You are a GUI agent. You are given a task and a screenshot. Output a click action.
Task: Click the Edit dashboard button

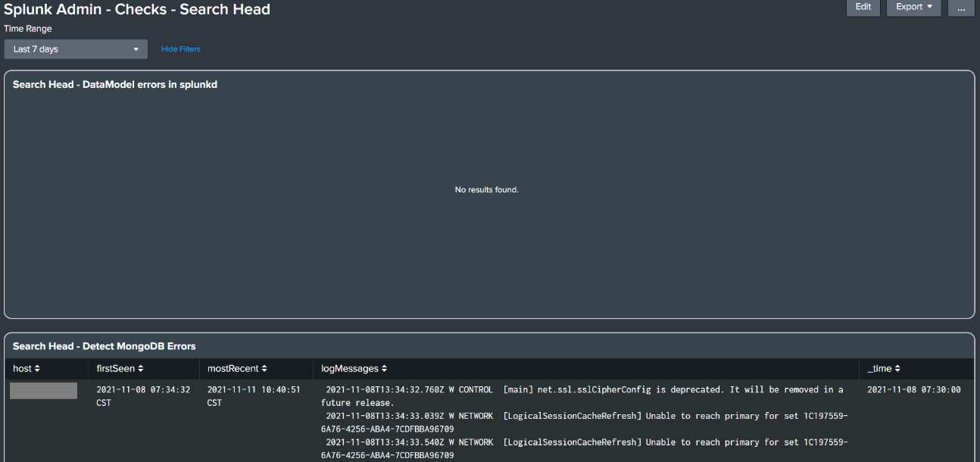coord(863,7)
